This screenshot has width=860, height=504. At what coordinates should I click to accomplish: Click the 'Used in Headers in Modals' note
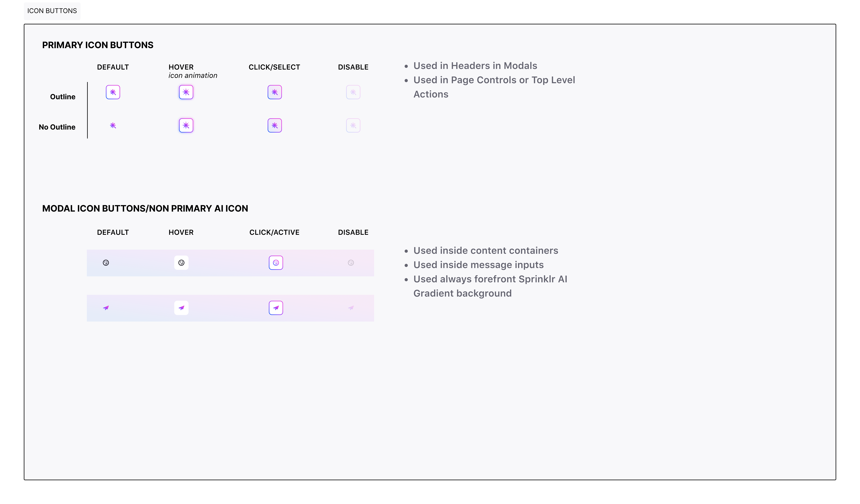[475, 66]
